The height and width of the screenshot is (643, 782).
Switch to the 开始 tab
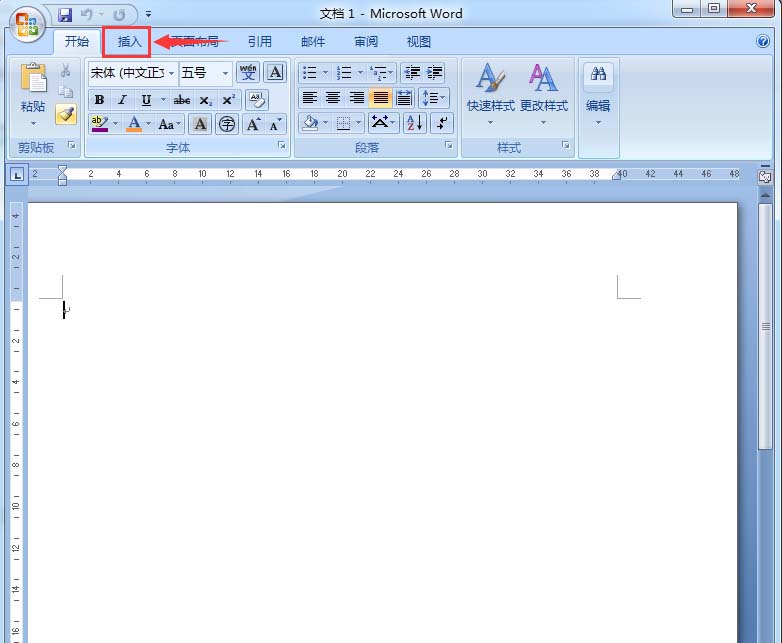point(77,41)
